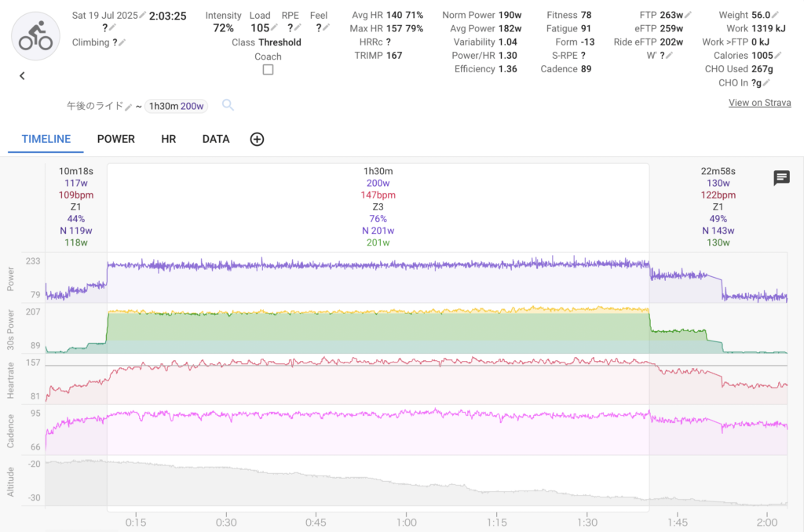Click the 2:03:25 duration

168,16
